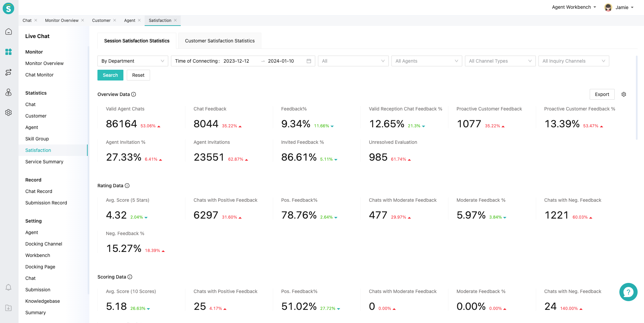Click the Export button

pos(602,94)
